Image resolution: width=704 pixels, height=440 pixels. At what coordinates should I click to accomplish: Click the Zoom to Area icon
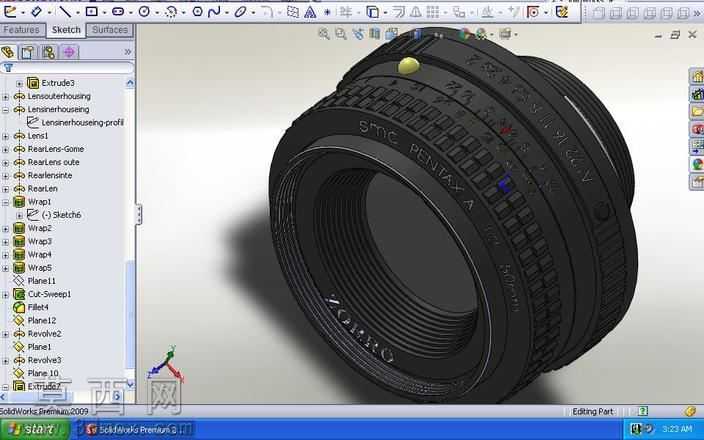[341, 34]
